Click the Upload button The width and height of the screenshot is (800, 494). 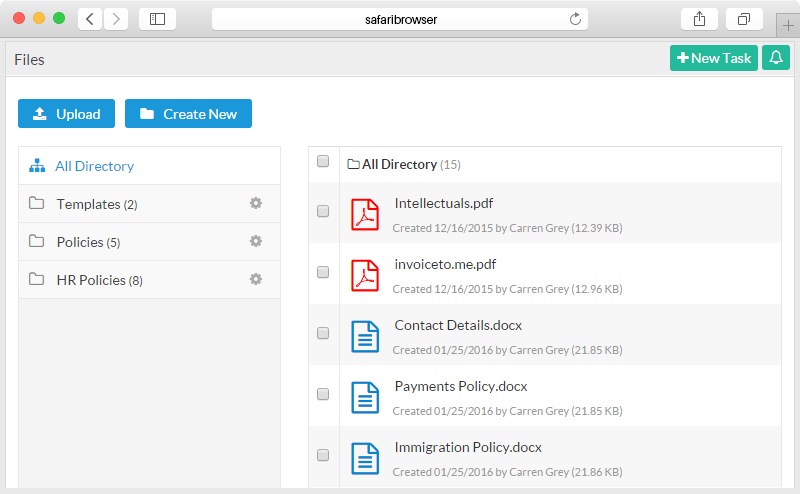click(66, 113)
